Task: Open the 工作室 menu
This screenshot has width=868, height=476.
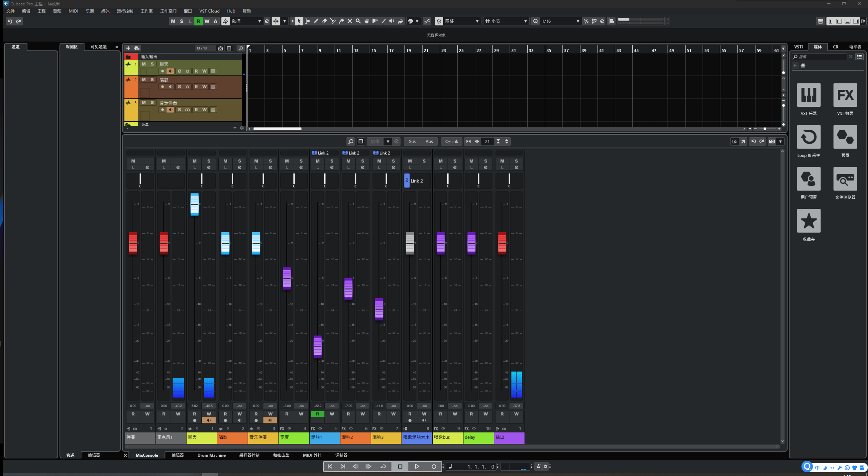Action: [146, 11]
